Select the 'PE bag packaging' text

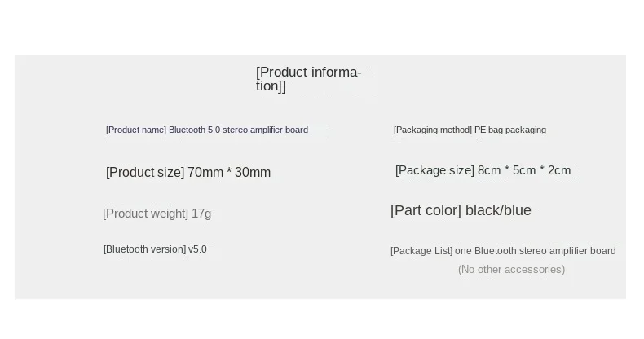pyautogui.click(x=510, y=130)
